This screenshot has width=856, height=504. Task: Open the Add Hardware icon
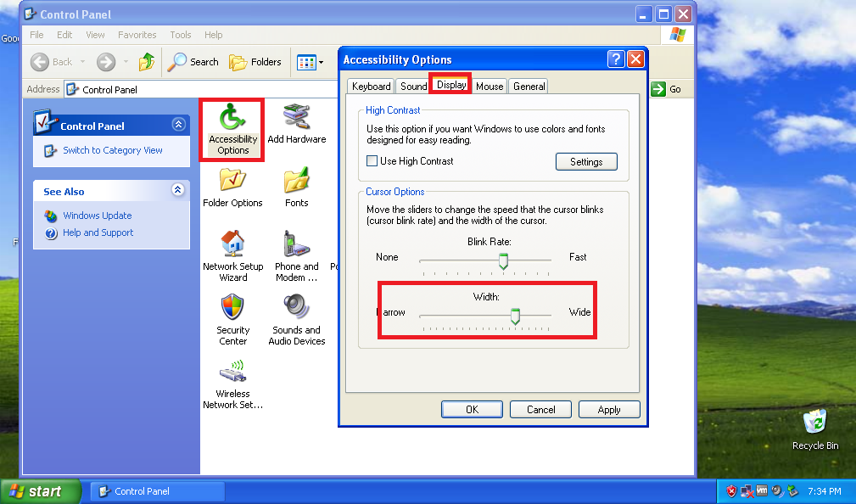296,124
